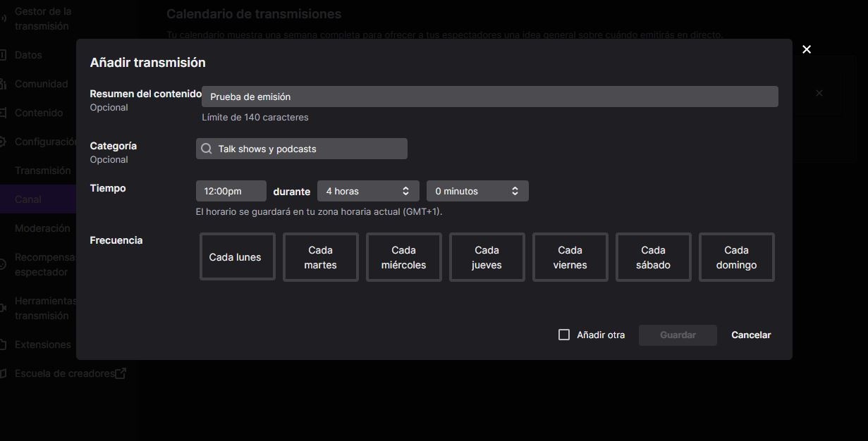The width and height of the screenshot is (868, 441).
Task: Enable the Cada jueves frequency
Action: pos(487,257)
